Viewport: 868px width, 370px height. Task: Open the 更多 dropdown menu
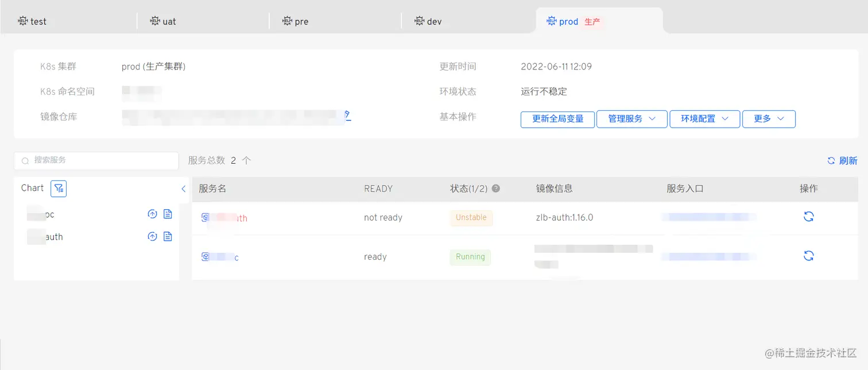[x=769, y=119]
